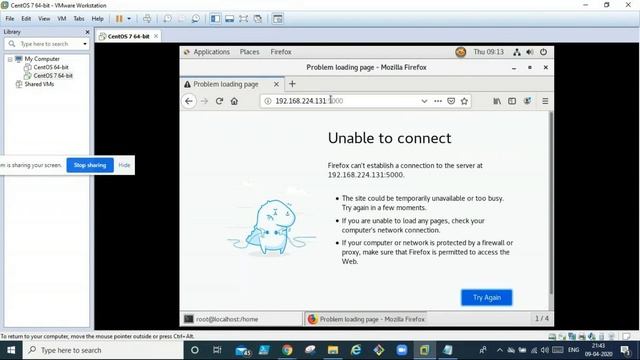This screenshot has width=640, height=360.
Task: Open the Firefox hamburger menu
Action: click(x=545, y=101)
